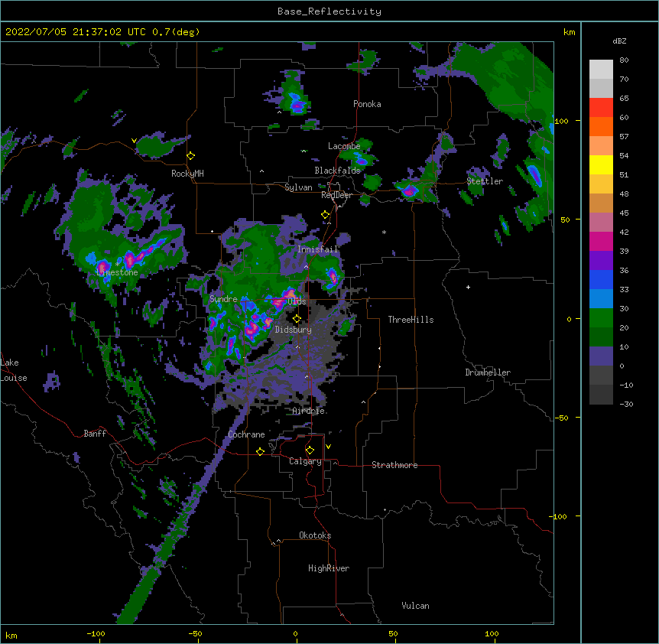Click the Didsbury city label
This screenshot has width=659, height=644.
(x=294, y=330)
